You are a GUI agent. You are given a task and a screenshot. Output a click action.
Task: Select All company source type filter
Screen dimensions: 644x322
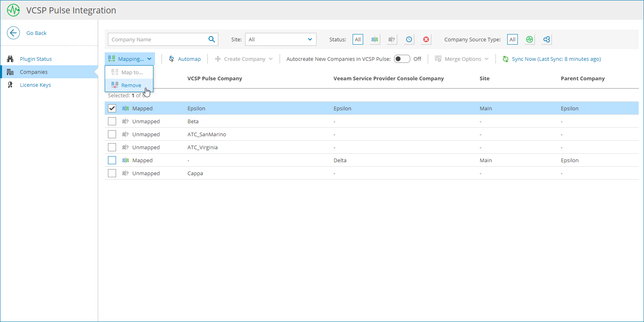[513, 39]
